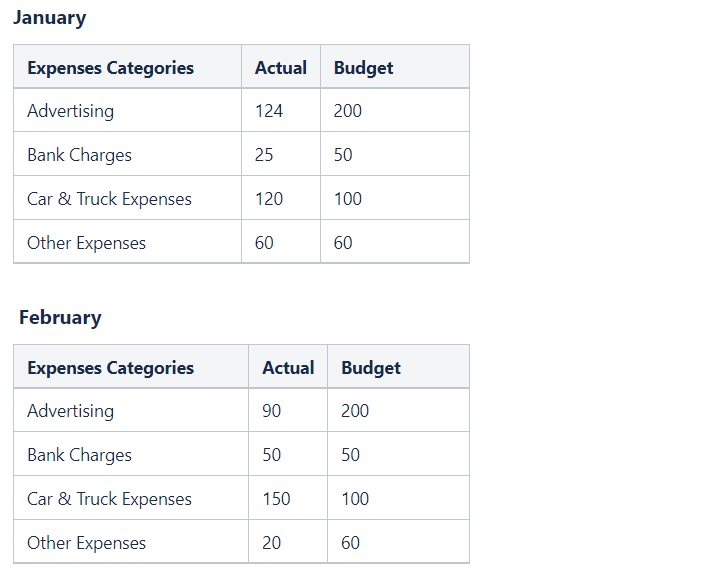This screenshot has height=574, width=716.
Task: Select February Car & Truck actual value 150
Action: click(276, 499)
